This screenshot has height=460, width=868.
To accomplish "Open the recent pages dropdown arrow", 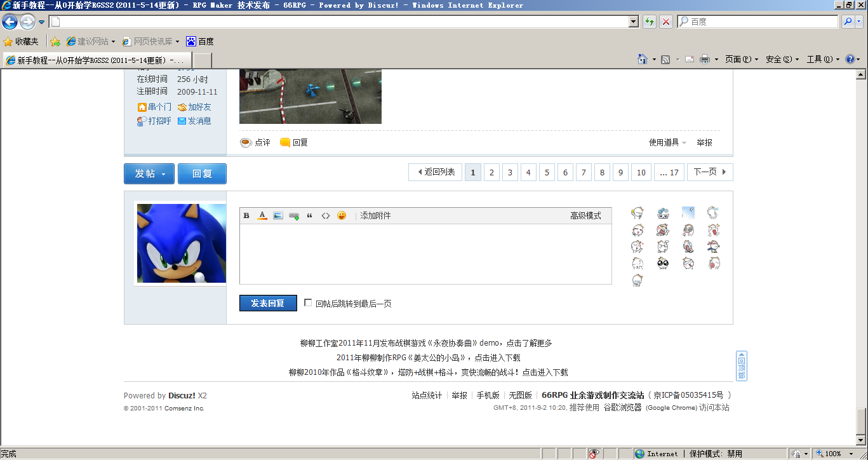I will [42, 22].
